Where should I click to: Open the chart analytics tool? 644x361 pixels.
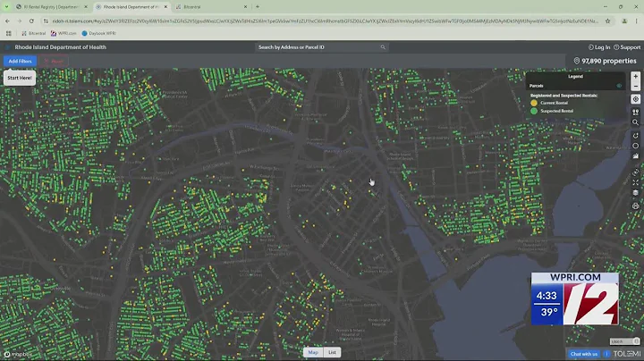point(635,156)
